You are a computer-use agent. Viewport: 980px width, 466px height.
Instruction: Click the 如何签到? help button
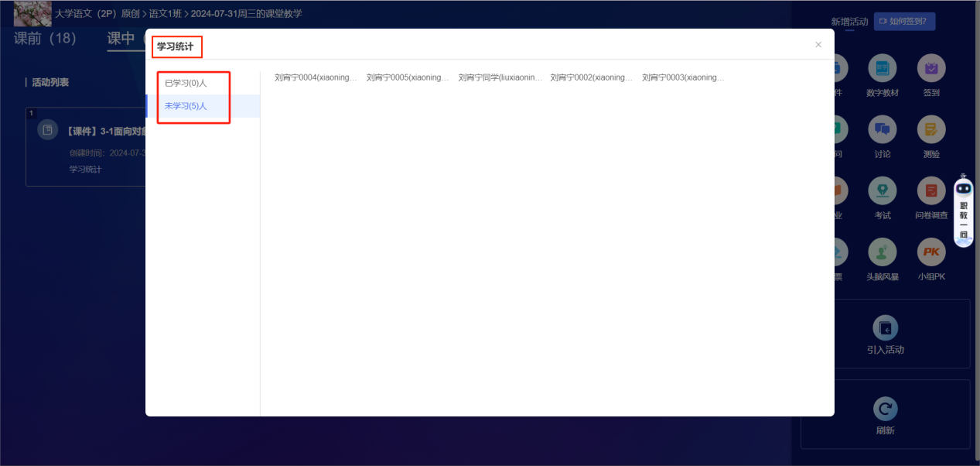coord(904,21)
